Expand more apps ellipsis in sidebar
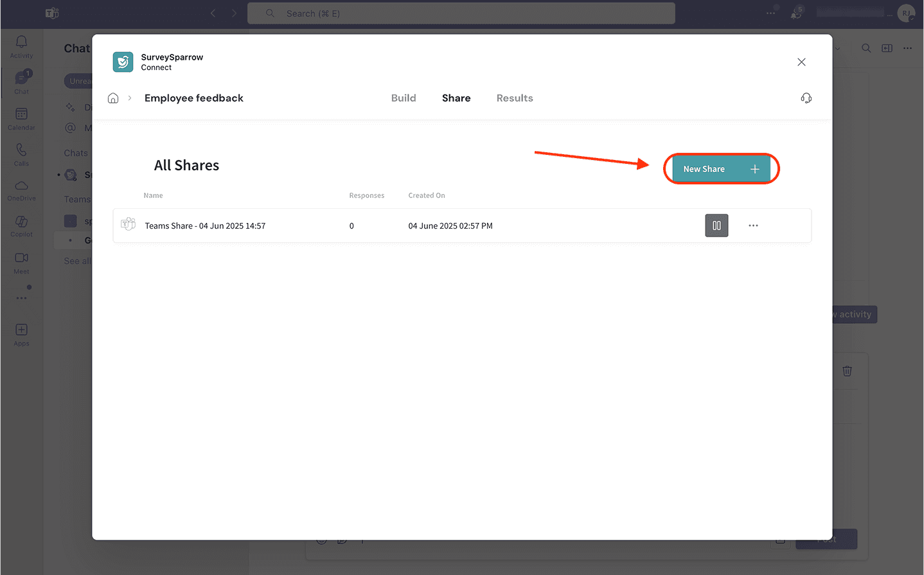This screenshot has width=924, height=575. coord(21,298)
